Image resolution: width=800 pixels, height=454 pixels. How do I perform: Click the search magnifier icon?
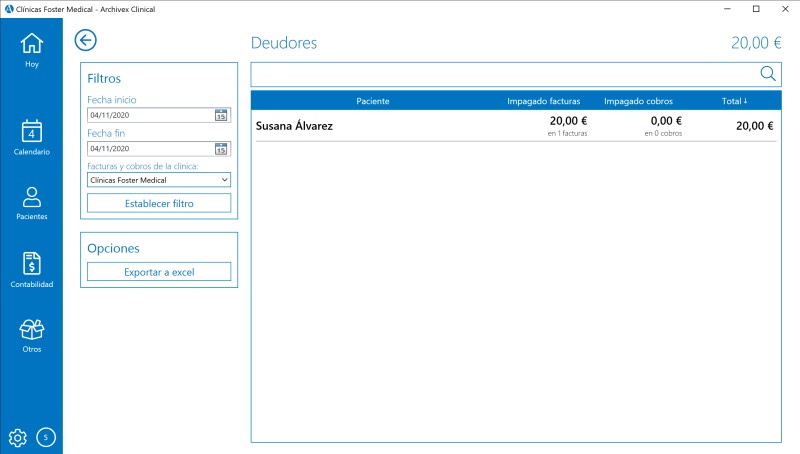[x=768, y=74]
